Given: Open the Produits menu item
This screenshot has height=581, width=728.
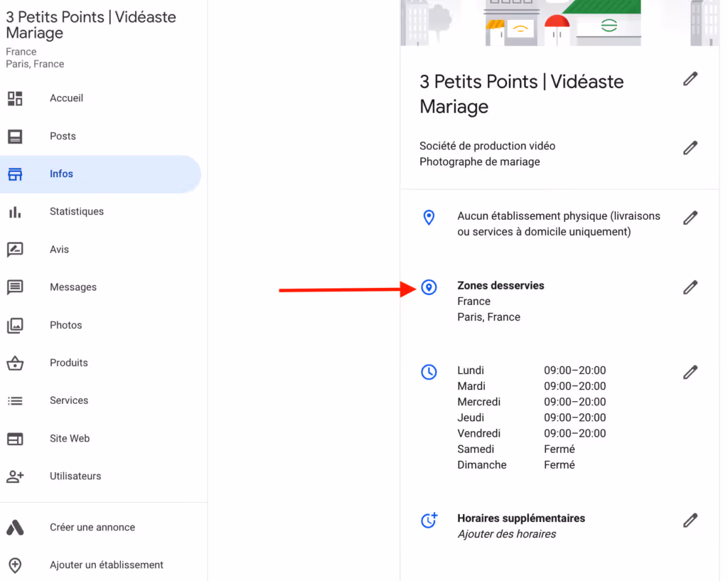Looking at the screenshot, I should 100,363.
